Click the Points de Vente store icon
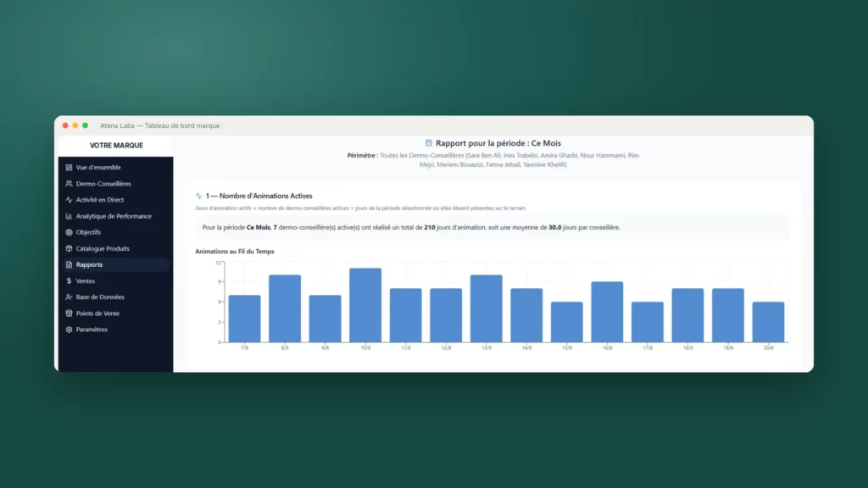Image resolution: width=868 pixels, height=488 pixels. [x=69, y=313]
